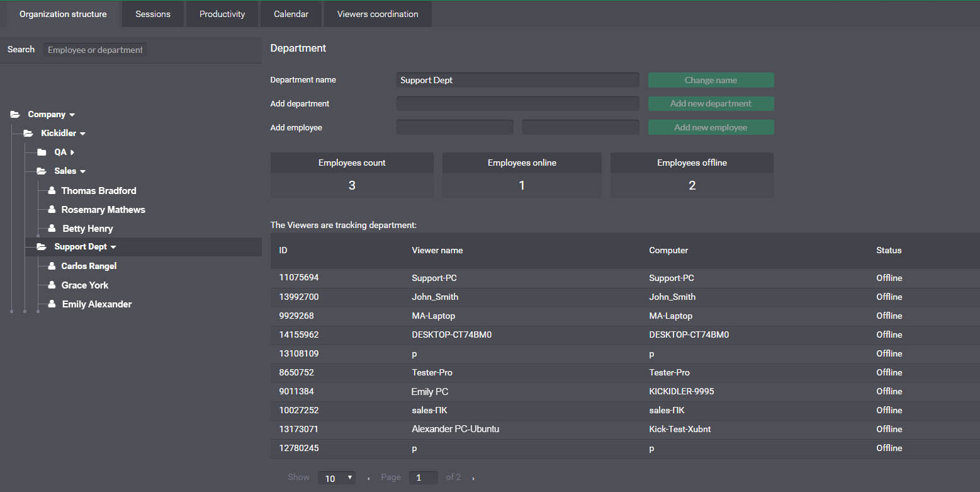
Task: Click Betty Henry's person icon
Action: [x=52, y=228]
